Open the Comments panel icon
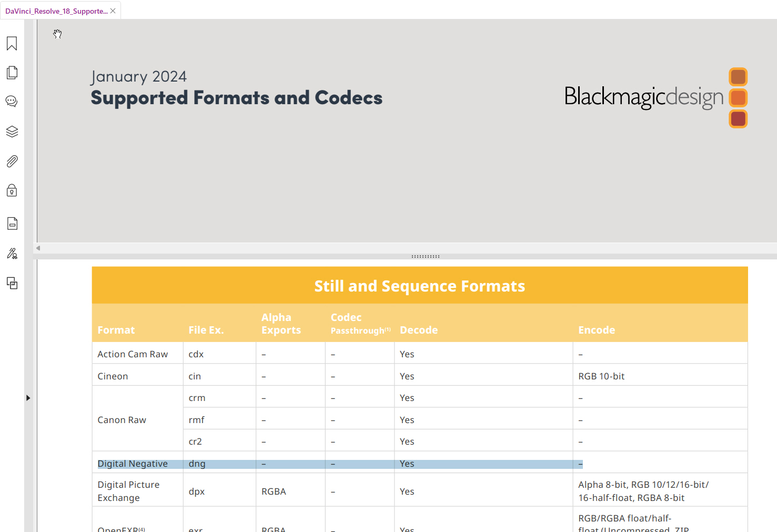 click(x=12, y=102)
